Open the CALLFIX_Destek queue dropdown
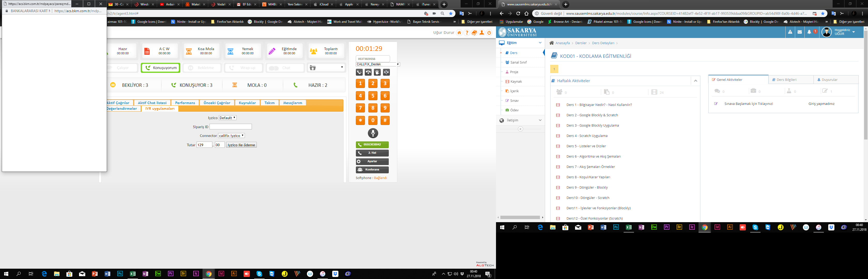Viewport: 868px width, 279px height. click(x=377, y=64)
